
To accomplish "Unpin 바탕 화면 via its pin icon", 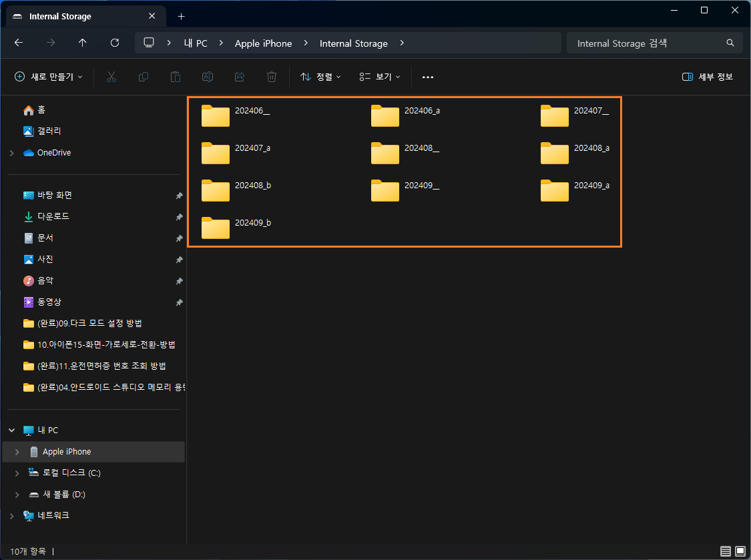I will 179,196.
